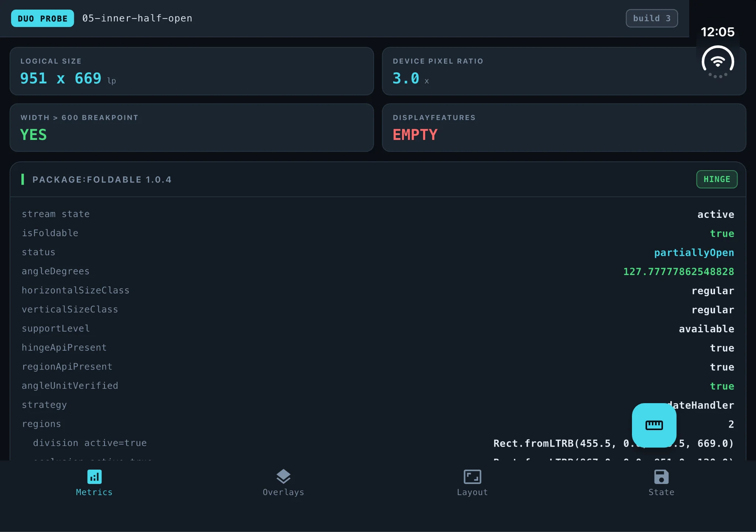This screenshot has width=756, height=532.
Task: Click the partiallyOpen status value
Action: [694, 253]
